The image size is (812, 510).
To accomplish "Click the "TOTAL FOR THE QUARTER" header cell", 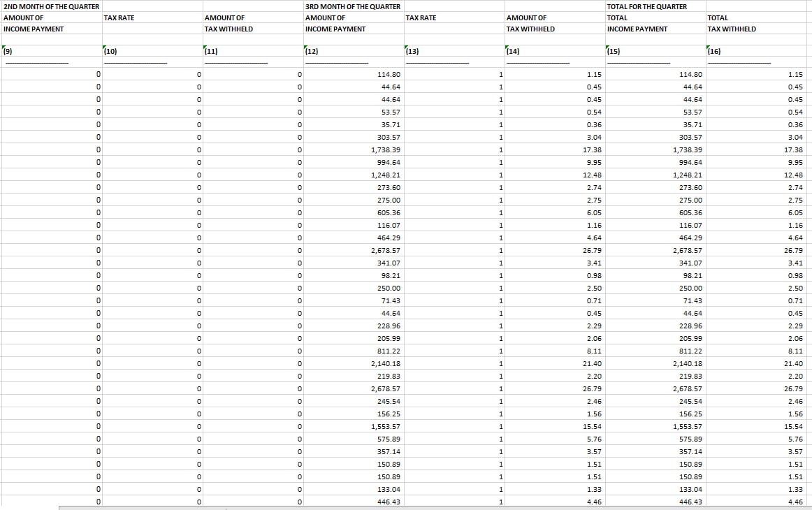I will pos(647,6).
